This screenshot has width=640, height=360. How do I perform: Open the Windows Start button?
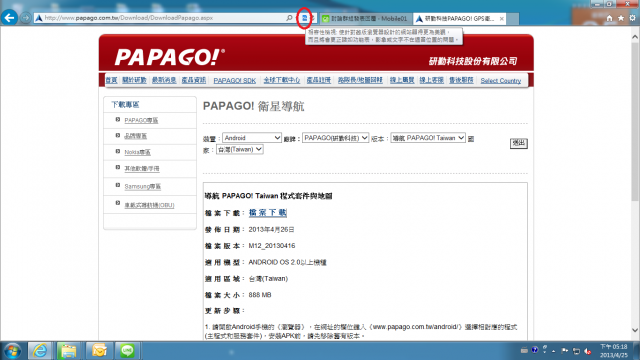12,351
